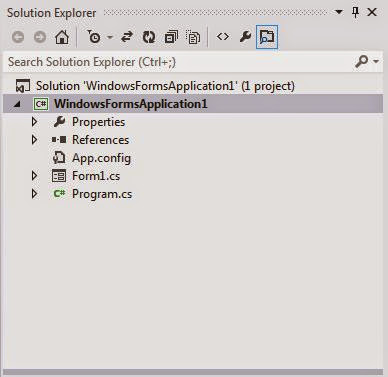This screenshot has height=377, width=388.
Task: Expand the Program.cs node
Action: [x=34, y=194]
